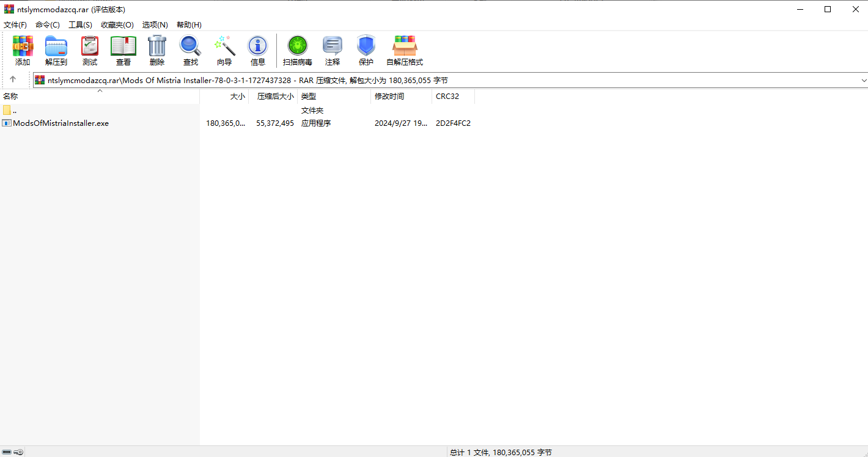Image resolution: width=868 pixels, height=457 pixels.
Task: Go up one level with arrow button
Action: [x=13, y=80]
